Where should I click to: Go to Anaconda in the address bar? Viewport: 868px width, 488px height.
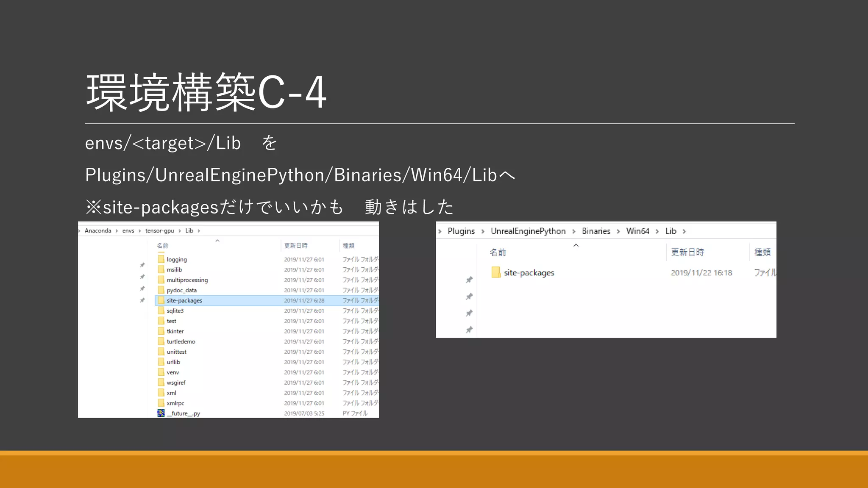98,231
